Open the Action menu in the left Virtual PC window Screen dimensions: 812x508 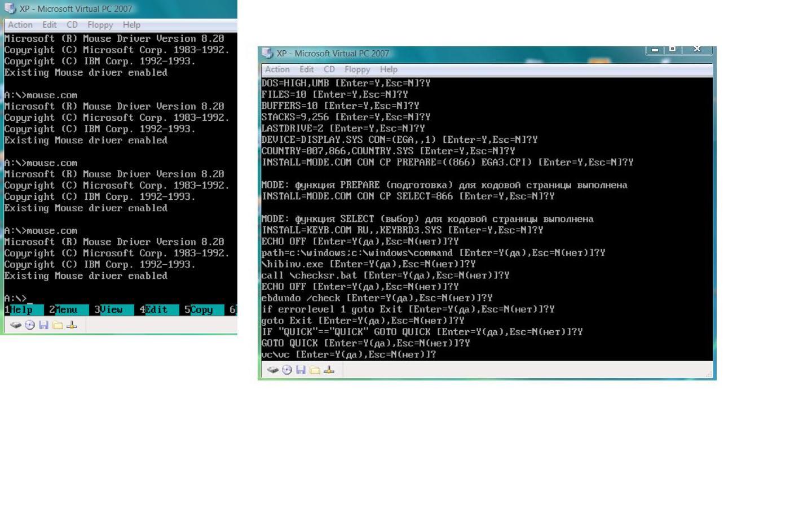(x=20, y=25)
